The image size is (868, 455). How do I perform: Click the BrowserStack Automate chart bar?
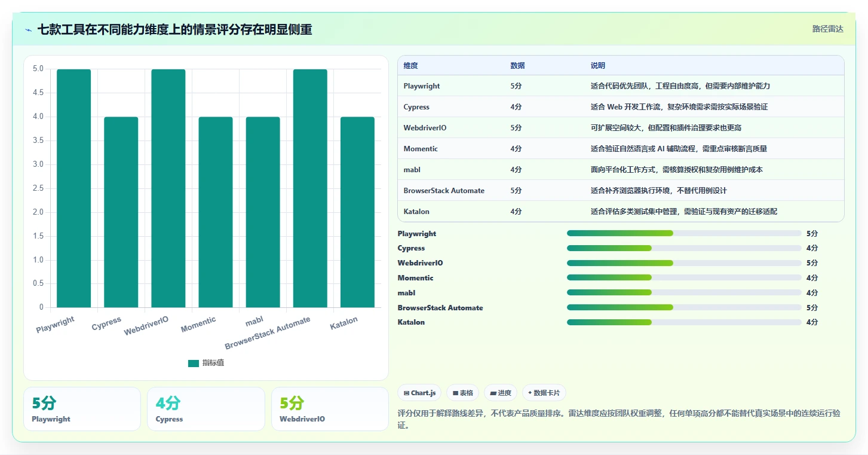click(310, 188)
